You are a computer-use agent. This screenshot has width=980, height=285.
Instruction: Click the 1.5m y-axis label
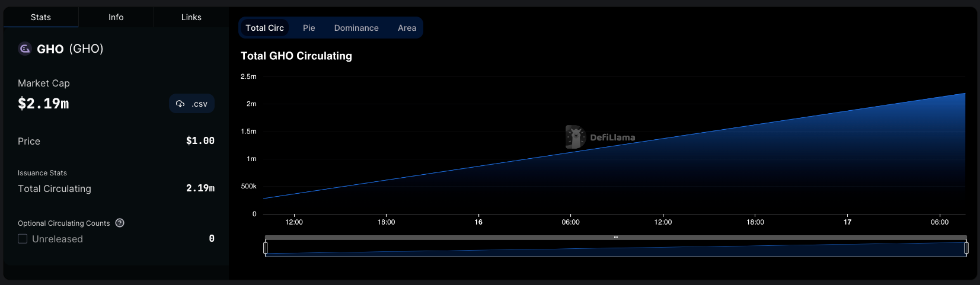tap(248, 131)
